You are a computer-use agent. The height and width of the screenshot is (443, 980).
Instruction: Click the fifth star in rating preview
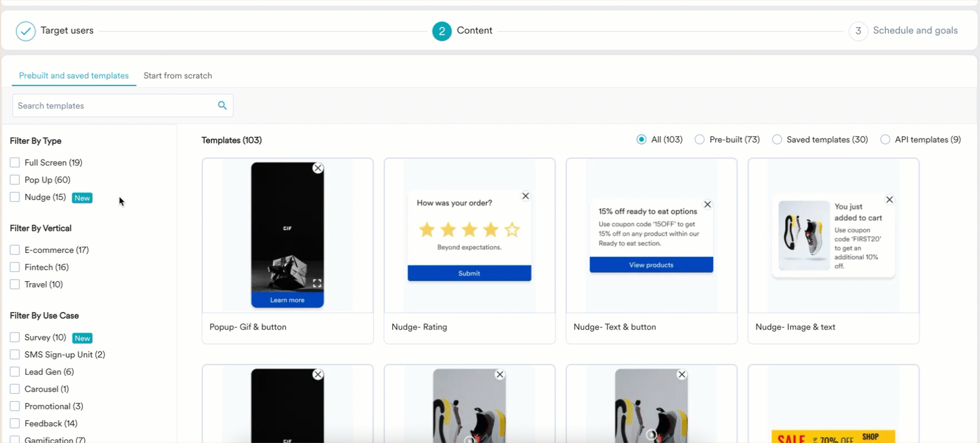512,230
